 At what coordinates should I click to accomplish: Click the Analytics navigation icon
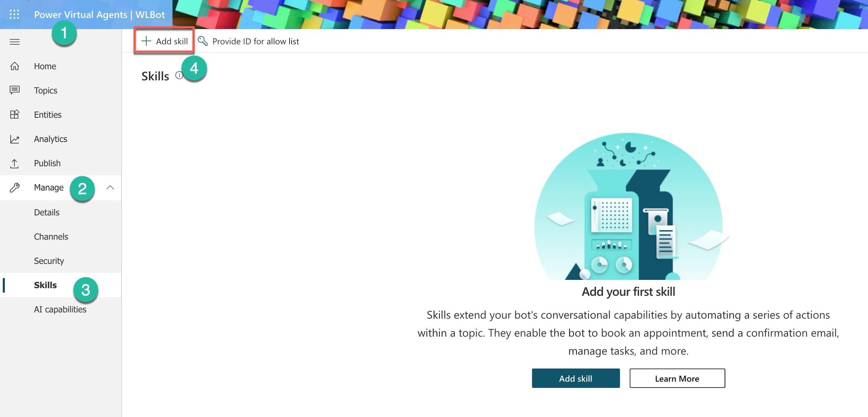pos(14,139)
